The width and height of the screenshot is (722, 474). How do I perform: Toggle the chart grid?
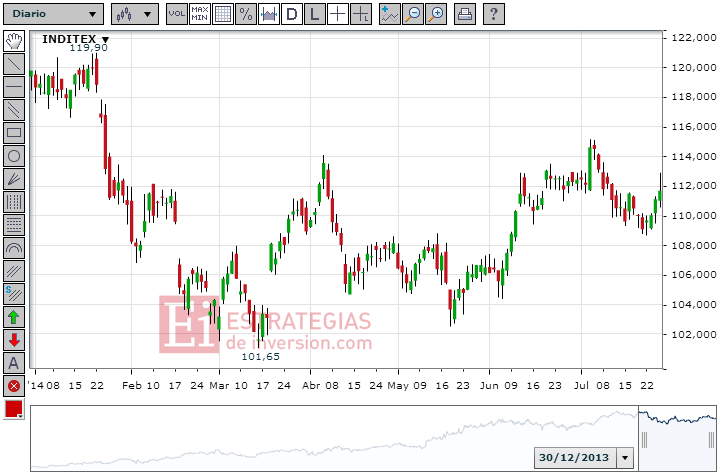tap(223, 14)
